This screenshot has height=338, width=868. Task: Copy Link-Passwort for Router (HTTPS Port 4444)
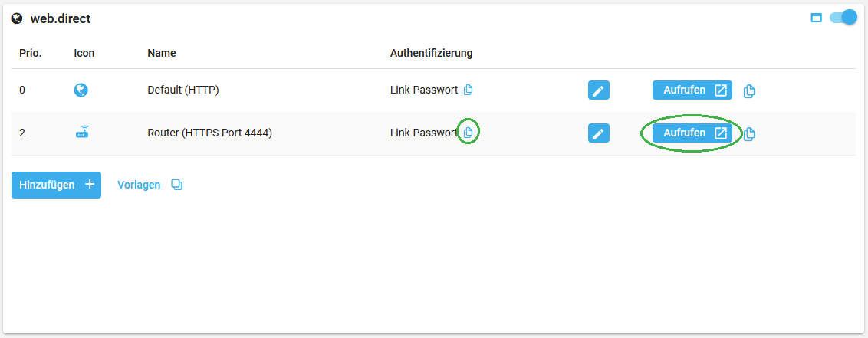click(x=468, y=133)
